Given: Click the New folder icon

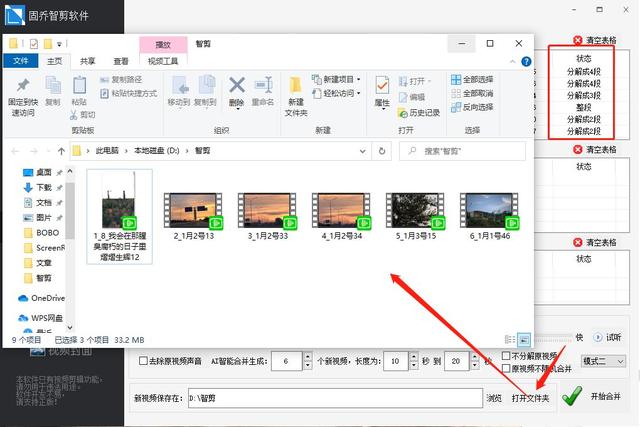Looking at the screenshot, I should coord(295,85).
